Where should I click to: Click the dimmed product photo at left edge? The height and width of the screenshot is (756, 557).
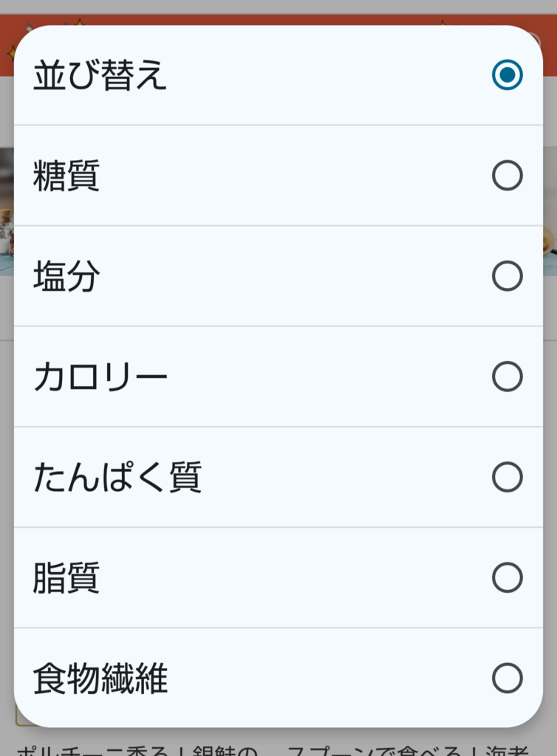coord(6,214)
